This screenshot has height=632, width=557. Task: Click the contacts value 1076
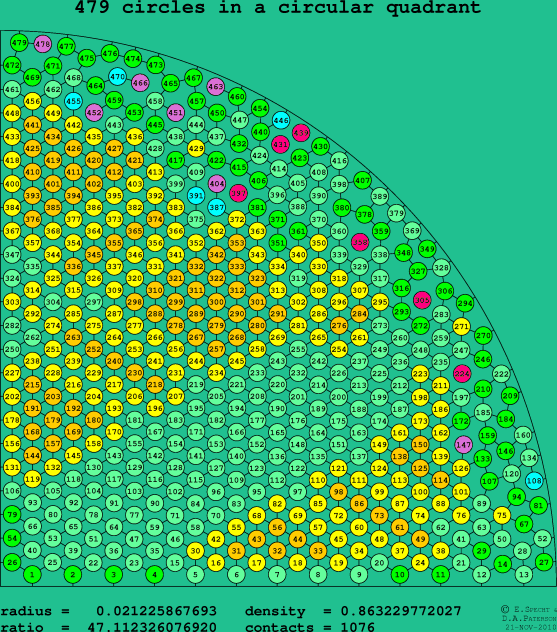point(357,627)
